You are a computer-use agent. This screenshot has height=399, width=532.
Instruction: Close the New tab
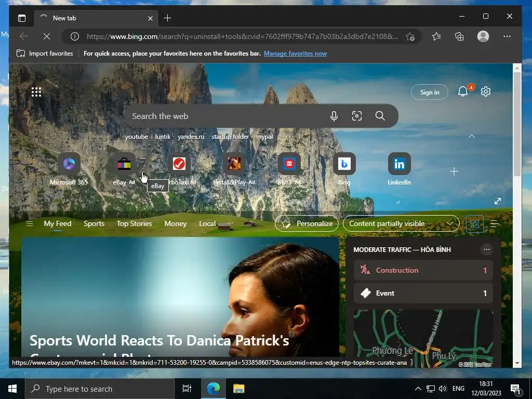point(150,18)
